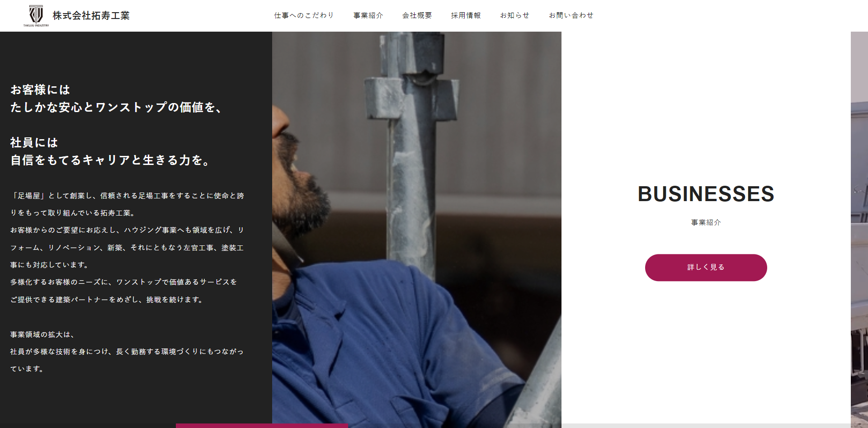Go to 事業紹介 in top navigation
This screenshot has height=428, width=868.
pos(368,15)
